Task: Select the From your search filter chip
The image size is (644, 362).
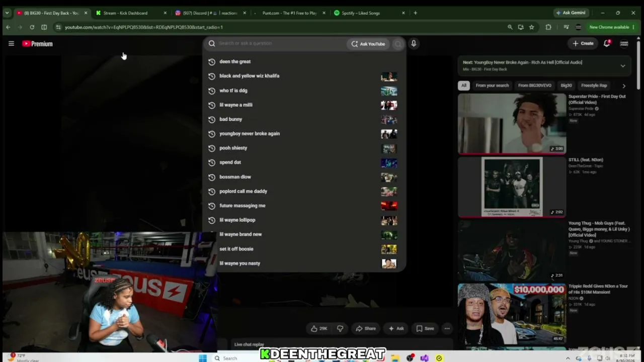Action: pos(492,85)
